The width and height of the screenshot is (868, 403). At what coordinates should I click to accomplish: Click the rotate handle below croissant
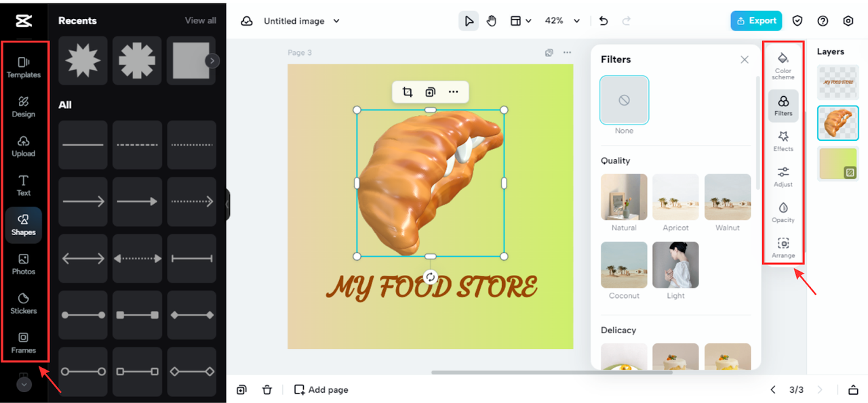[430, 277]
